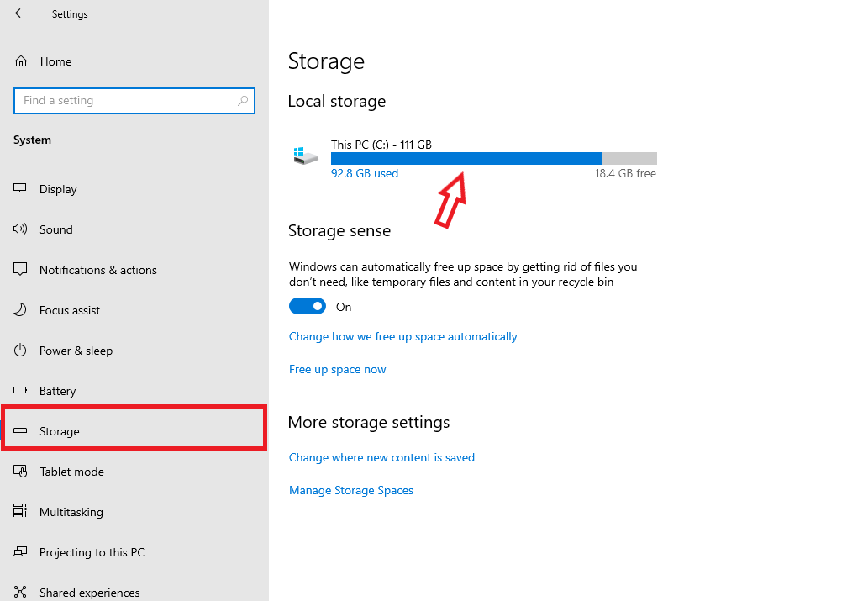868x601 pixels.
Task: Click the search magnifier icon
Action: tap(243, 101)
